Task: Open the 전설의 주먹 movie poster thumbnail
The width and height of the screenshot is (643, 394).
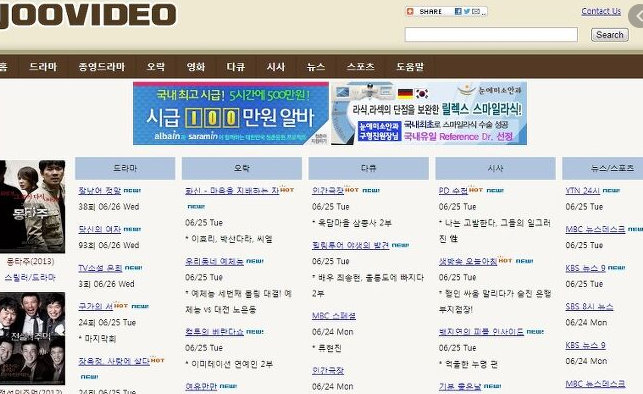Action: (32, 338)
